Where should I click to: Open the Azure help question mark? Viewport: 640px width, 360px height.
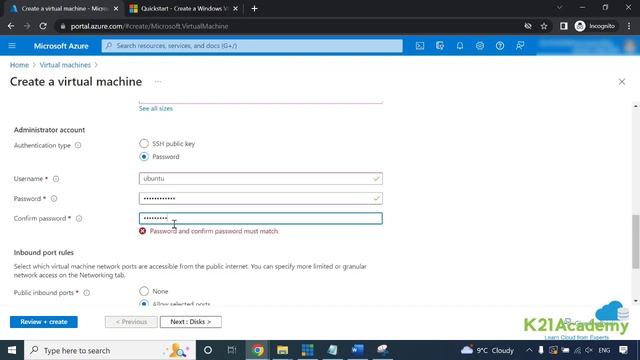pos(500,46)
